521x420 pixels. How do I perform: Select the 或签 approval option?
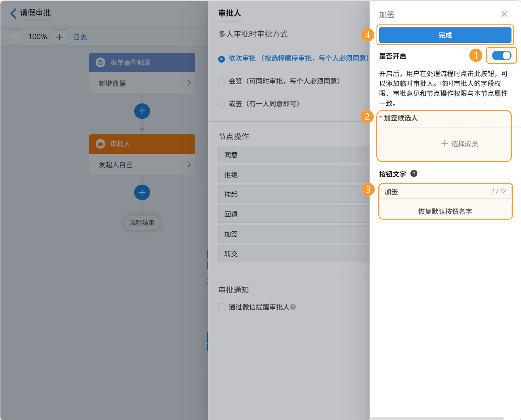(x=221, y=104)
